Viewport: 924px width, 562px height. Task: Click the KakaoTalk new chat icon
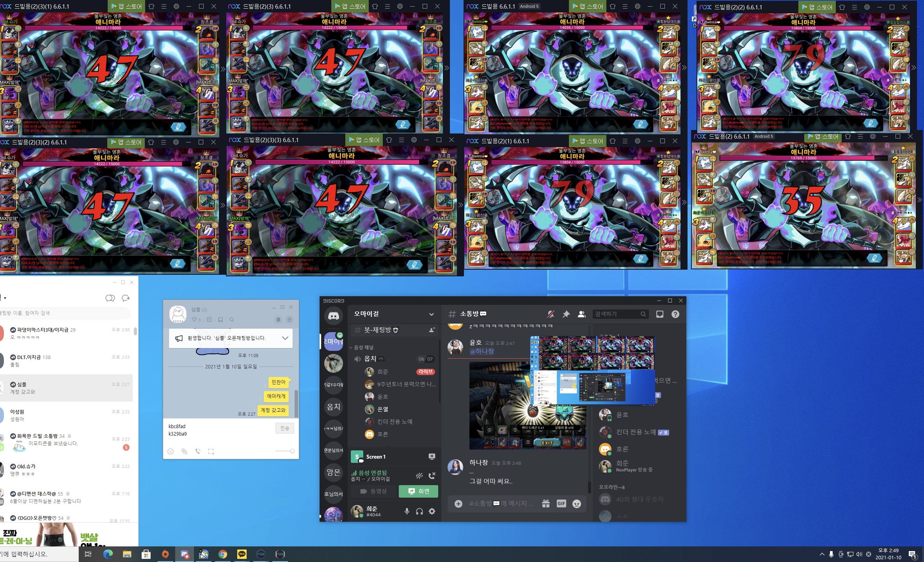tap(125, 298)
